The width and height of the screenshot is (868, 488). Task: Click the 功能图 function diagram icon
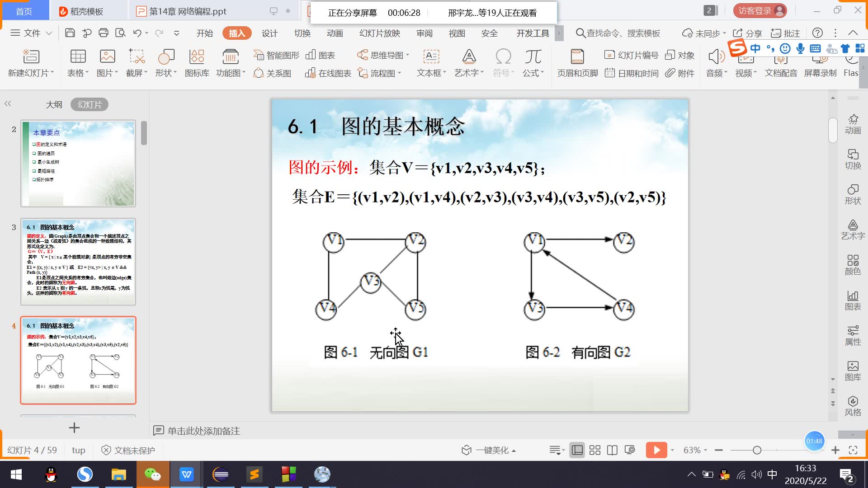tap(231, 57)
